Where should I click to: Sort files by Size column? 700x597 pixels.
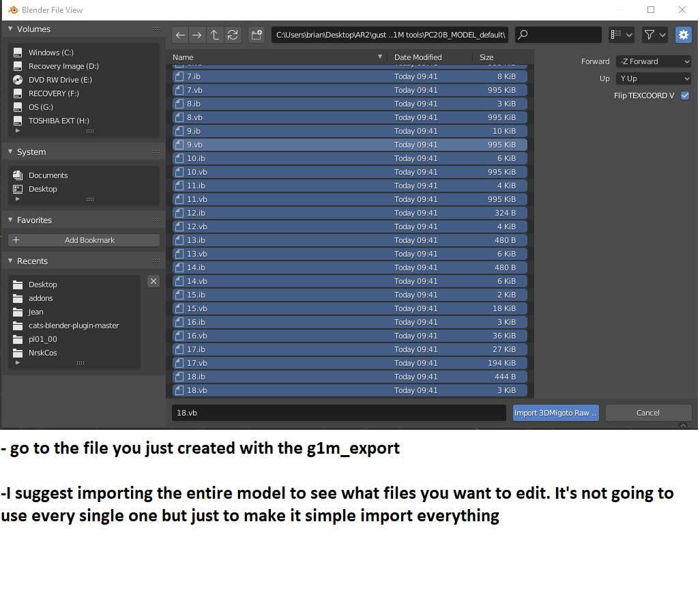[486, 57]
